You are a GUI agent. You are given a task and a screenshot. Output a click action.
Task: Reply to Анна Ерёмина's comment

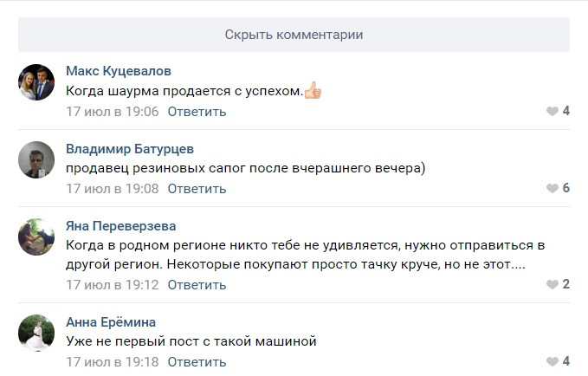coord(197,362)
